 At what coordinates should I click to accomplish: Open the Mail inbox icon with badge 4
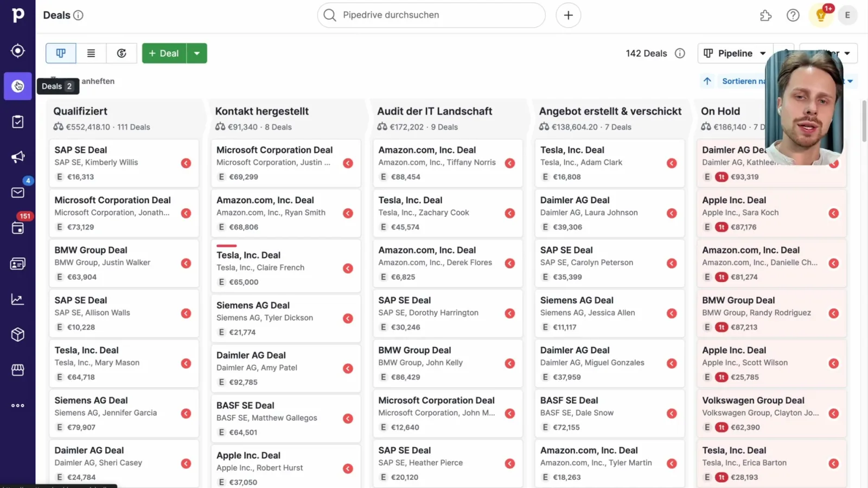[x=18, y=192]
